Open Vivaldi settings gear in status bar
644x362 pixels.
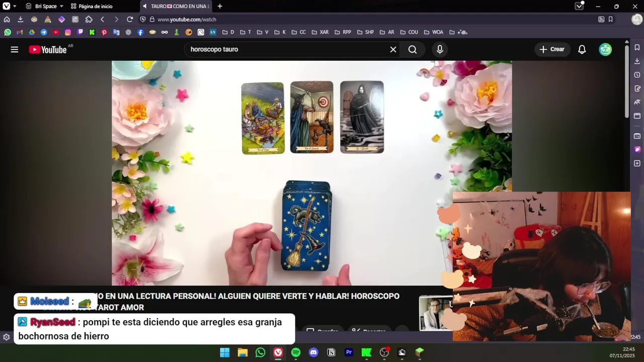click(6, 337)
